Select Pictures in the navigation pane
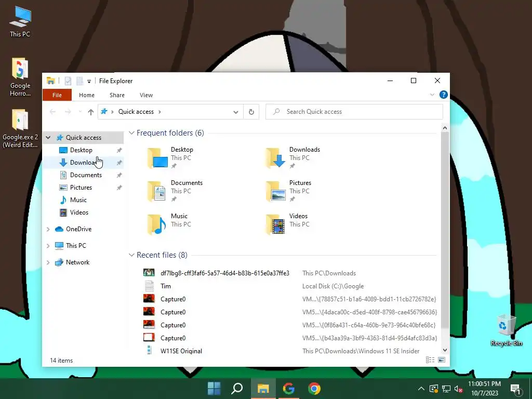 click(81, 187)
